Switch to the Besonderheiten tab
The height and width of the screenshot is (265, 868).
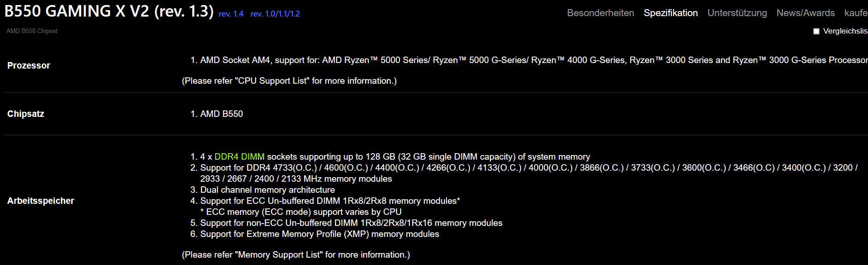point(600,13)
